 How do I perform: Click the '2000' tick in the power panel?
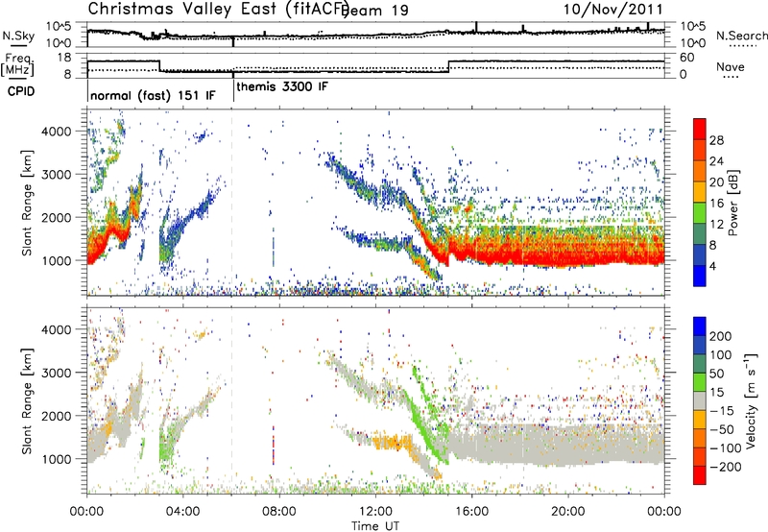pos(57,217)
